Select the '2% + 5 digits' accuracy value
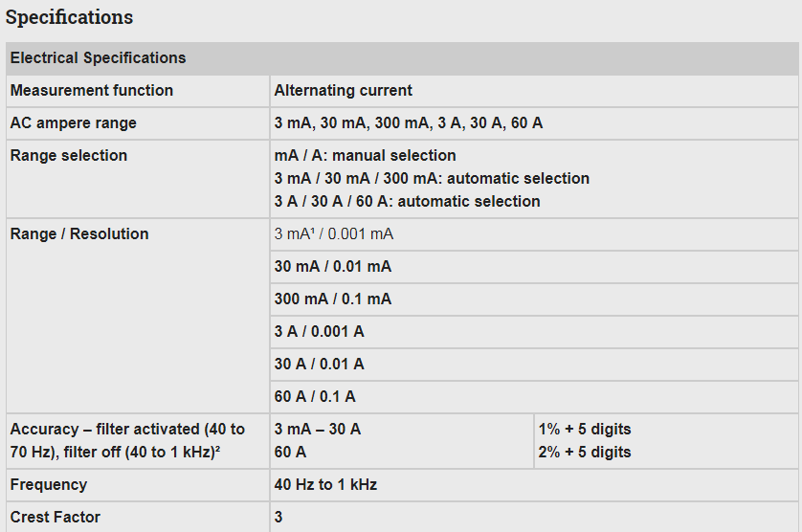The height and width of the screenshot is (532, 802). [585, 452]
